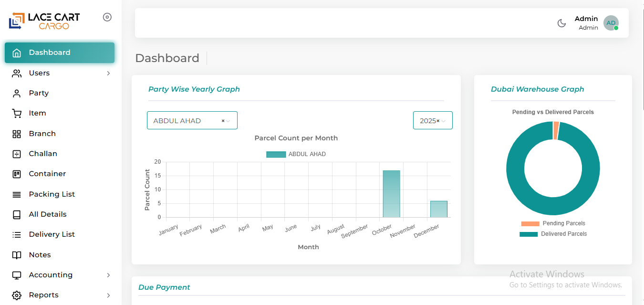Image resolution: width=644 pixels, height=305 pixels.
Task: Go to Delivery List page
Action: [x=52, y=234]
